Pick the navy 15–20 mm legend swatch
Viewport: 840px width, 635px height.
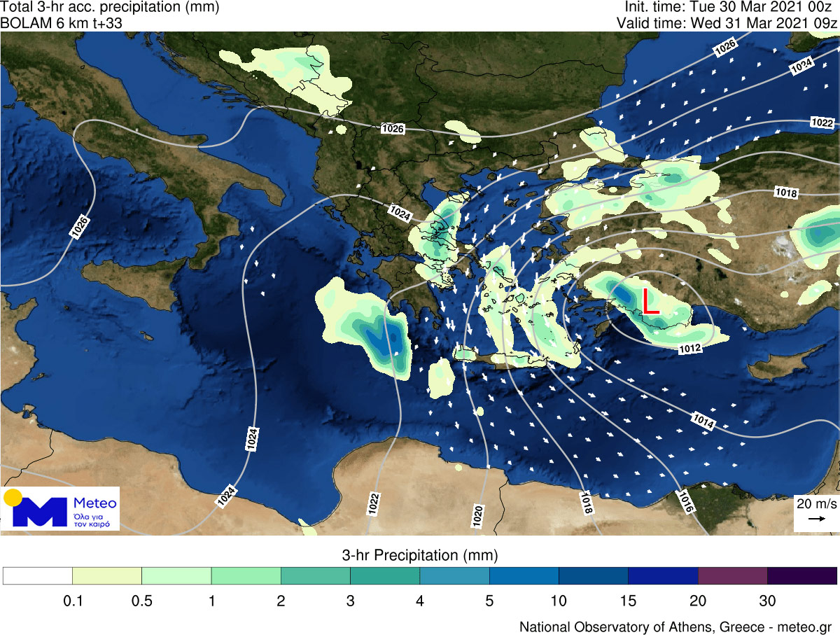tap(663, 575)
